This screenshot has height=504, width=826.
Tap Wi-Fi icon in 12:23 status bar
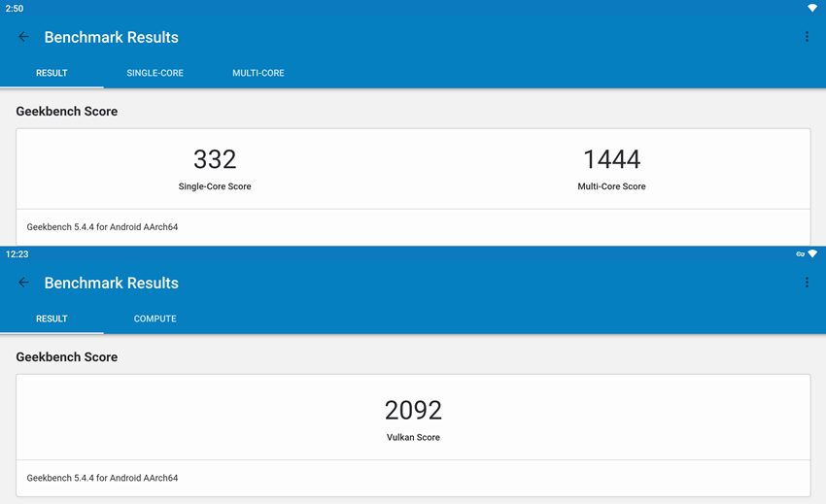tap(812, 253)
